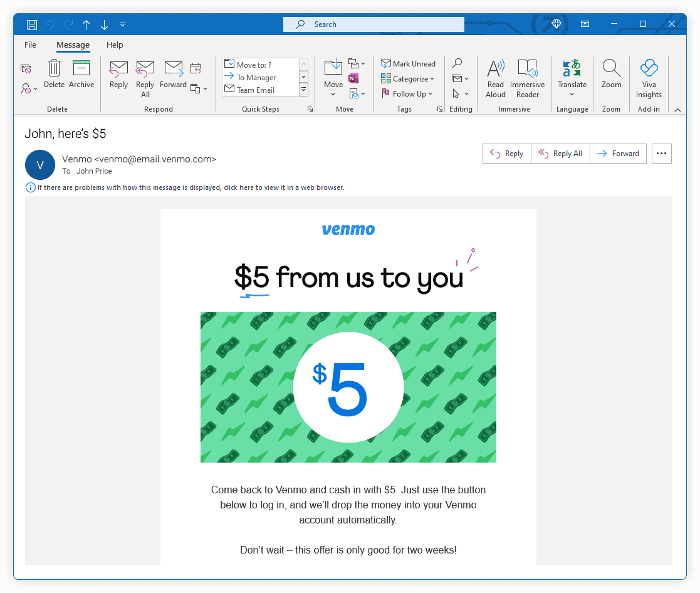Click the Save icon in title bar
This screenshot has height=593, width=700.
(32, 24)
